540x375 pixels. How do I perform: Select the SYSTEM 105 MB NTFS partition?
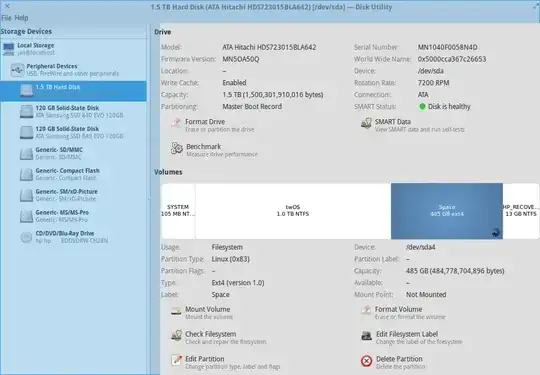pos(178,211)
